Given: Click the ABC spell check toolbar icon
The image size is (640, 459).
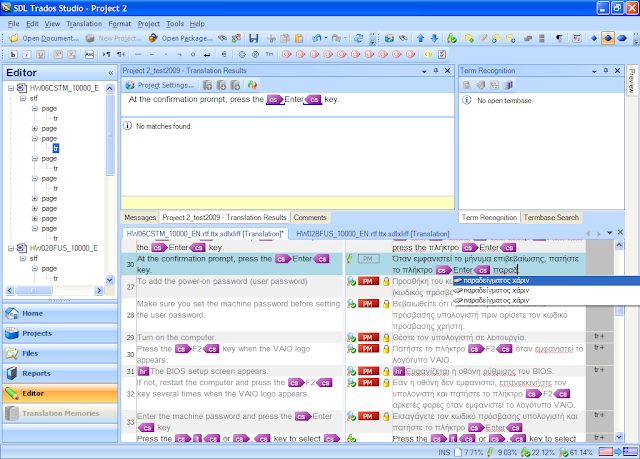Looking at the screenshot, I should point(89,54).
